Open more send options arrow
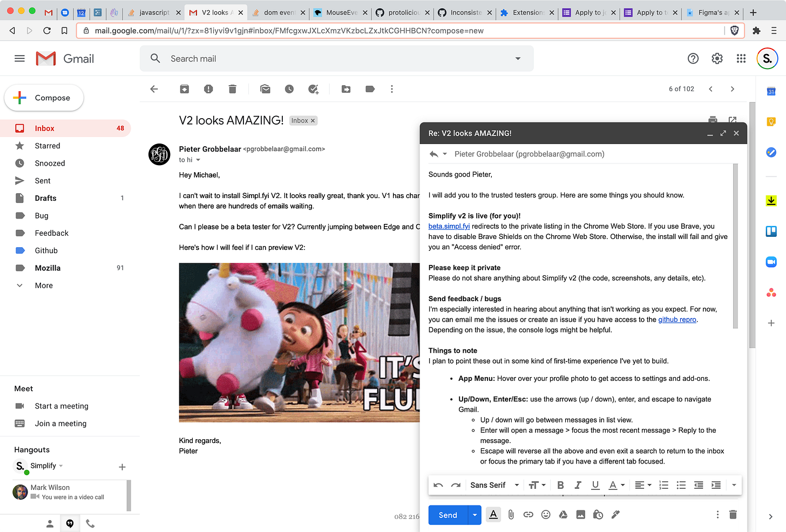Viewport: 786px width, 532px height. pyautogui.click(x=475, y=515)
